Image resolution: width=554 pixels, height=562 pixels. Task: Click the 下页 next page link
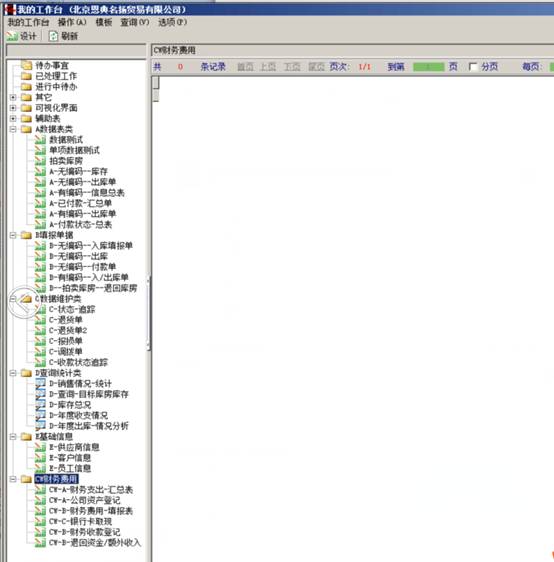292,67
